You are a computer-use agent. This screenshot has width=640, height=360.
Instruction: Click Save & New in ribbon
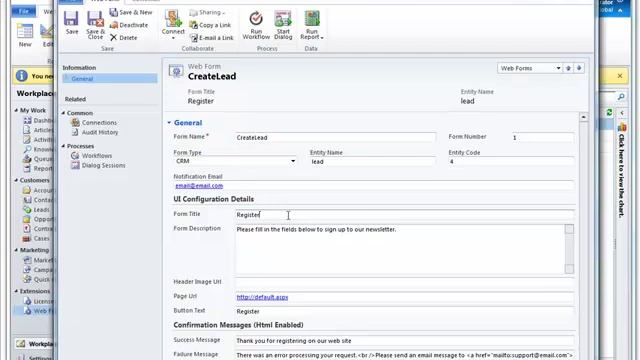[x=131, y=13]
